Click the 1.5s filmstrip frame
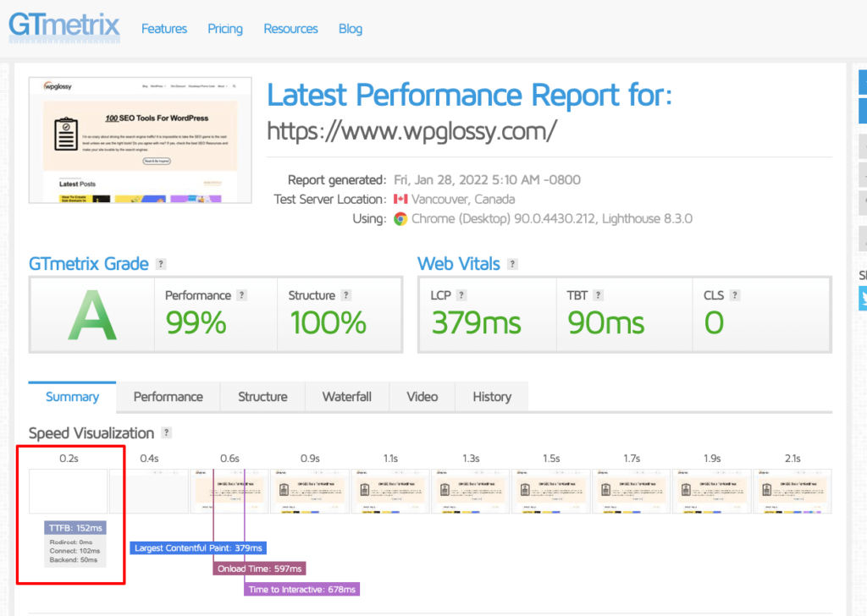Screen dimensions: 867x616 tap(551, 491)
